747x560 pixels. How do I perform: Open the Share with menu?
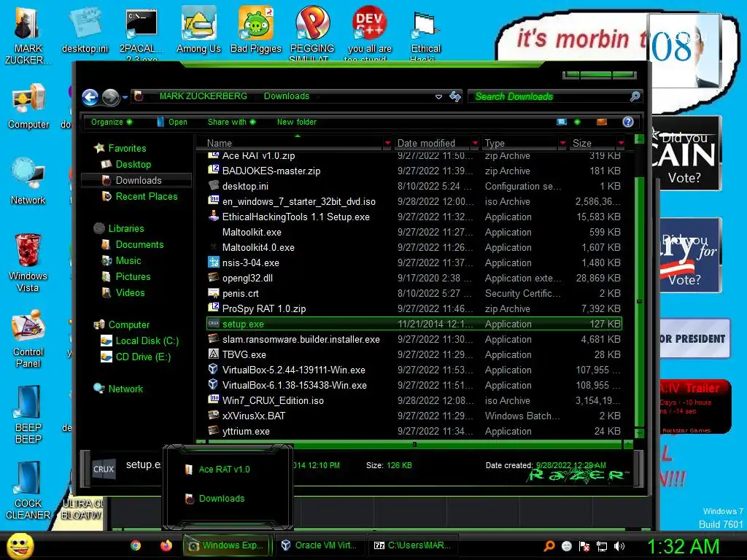(231, 122)
